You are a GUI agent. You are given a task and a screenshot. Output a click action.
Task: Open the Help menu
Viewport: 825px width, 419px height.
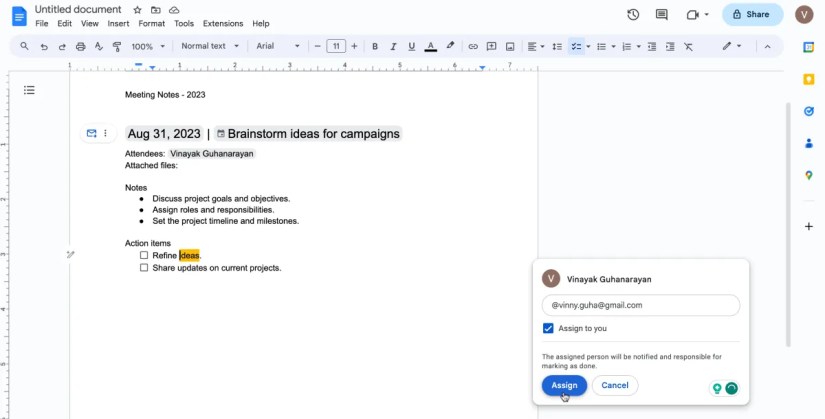pyautogui.click(x=260, y=24)
